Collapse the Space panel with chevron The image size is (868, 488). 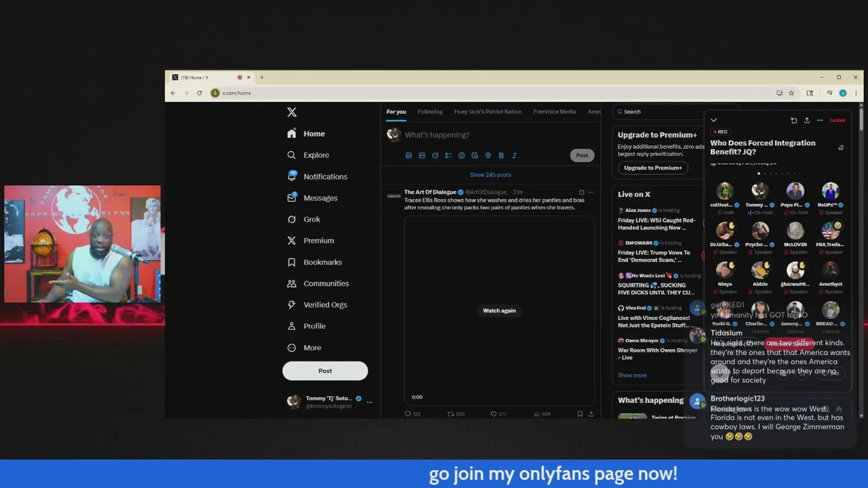point(713,120)
